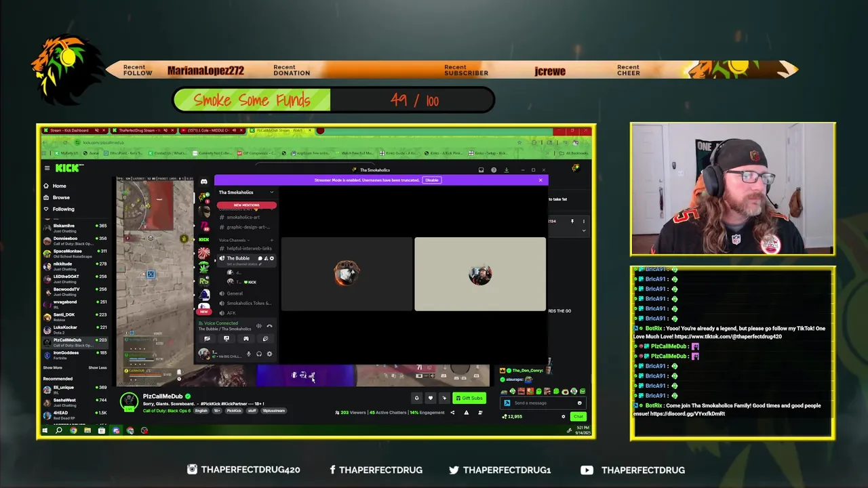
Task: Open Discord from the Windows taskbar
Action: click(x=116, y=430)
